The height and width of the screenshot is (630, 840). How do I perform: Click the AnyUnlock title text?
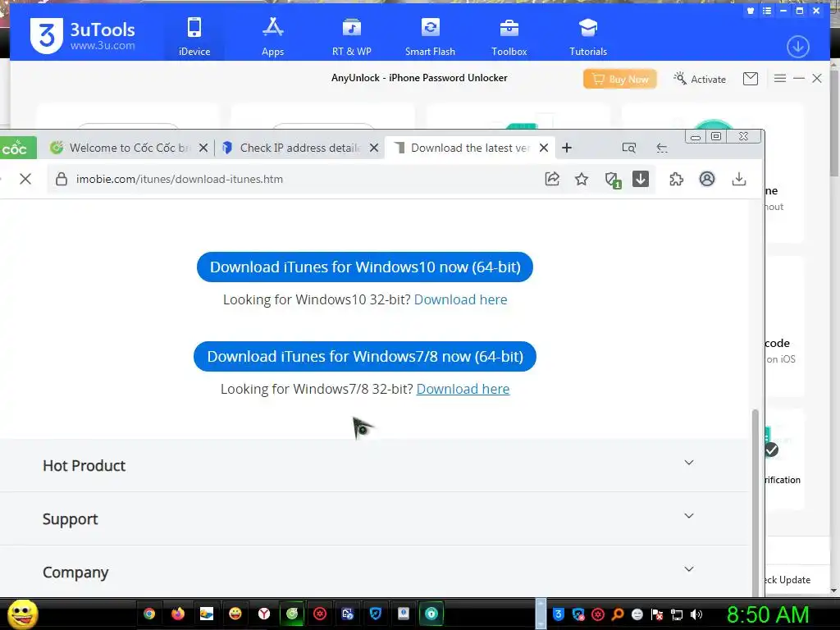[x=419, y=78]
